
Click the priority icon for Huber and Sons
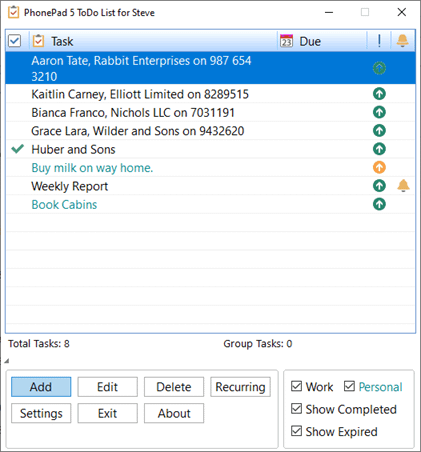(x=379, y=149)
